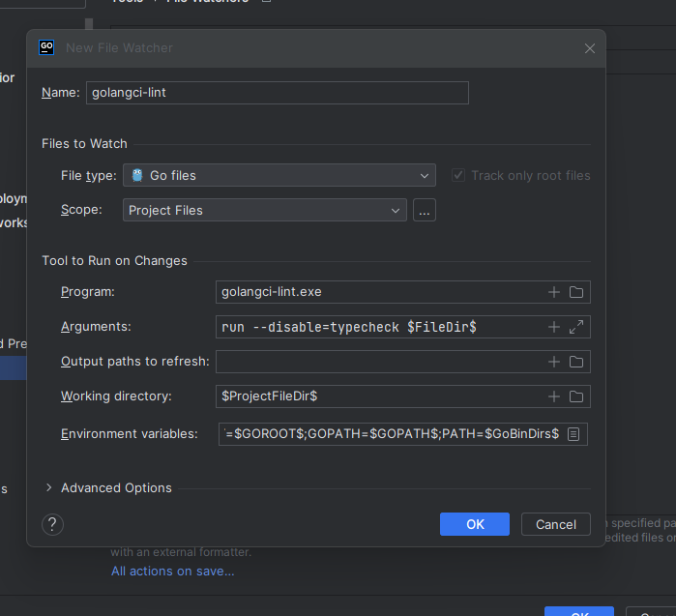
Task: Expand the Arguments field editor
Action: tap(576, 327)
